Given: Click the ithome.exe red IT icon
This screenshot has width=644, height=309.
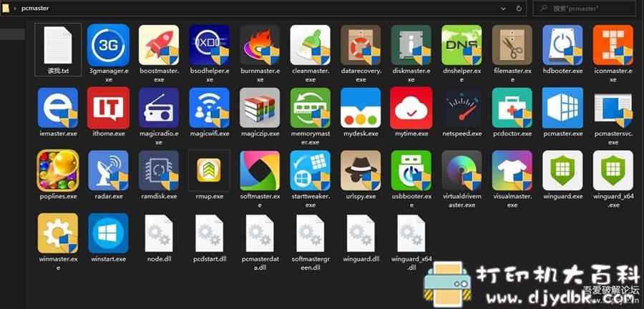Looking at the screenshot, I should tap(109, 107).
